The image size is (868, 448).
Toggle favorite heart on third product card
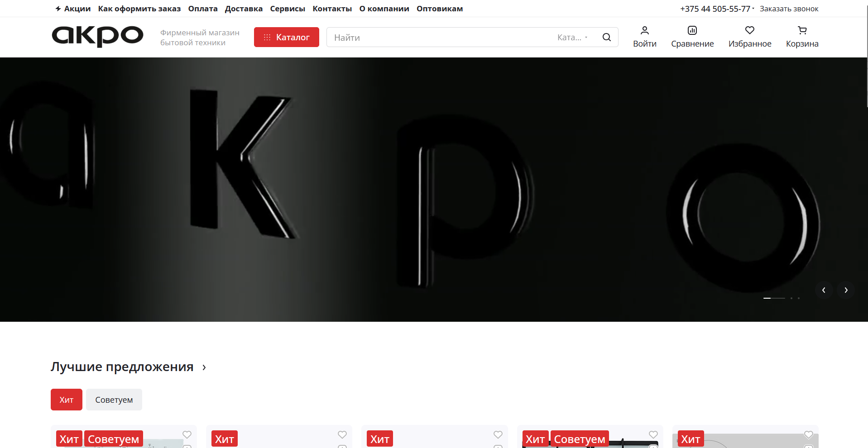(x=498, y=434)
